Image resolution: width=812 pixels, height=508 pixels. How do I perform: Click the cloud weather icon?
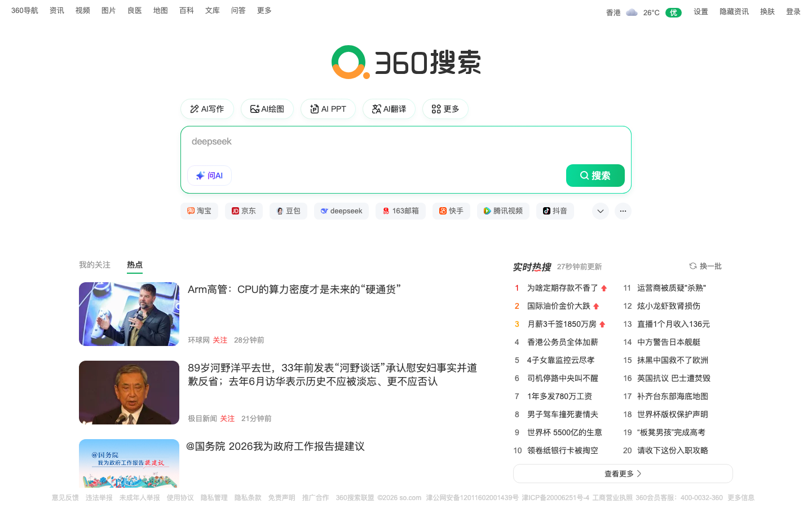coord(632,12)
